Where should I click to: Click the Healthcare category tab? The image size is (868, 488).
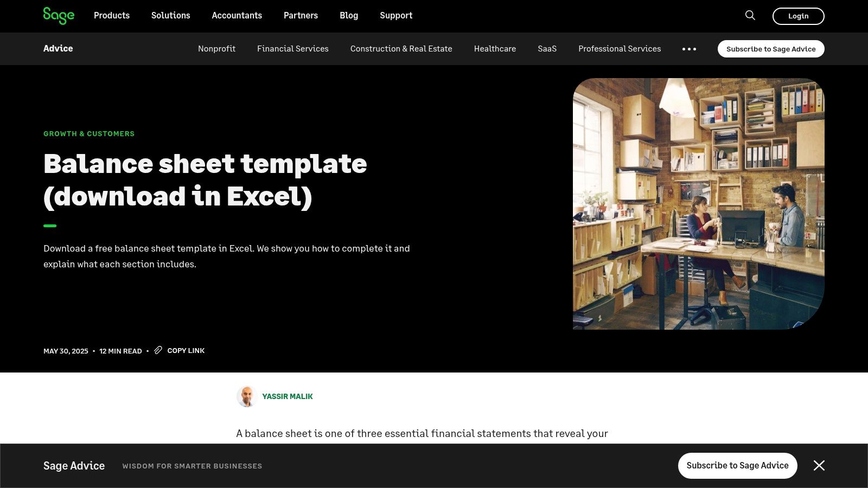click(x=495, y=49)
